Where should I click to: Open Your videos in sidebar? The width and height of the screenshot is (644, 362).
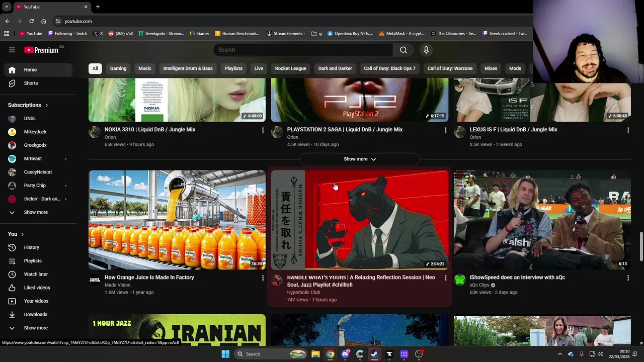[36, 301]
